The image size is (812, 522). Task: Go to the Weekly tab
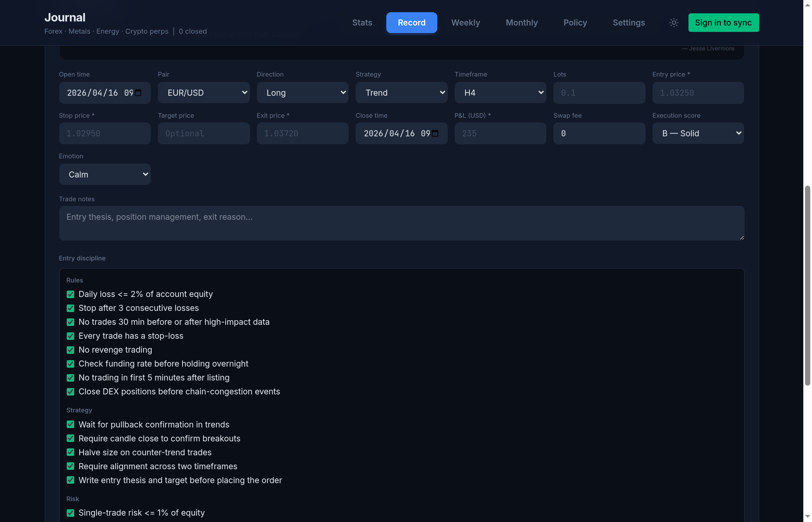click(x=465, y=22)
